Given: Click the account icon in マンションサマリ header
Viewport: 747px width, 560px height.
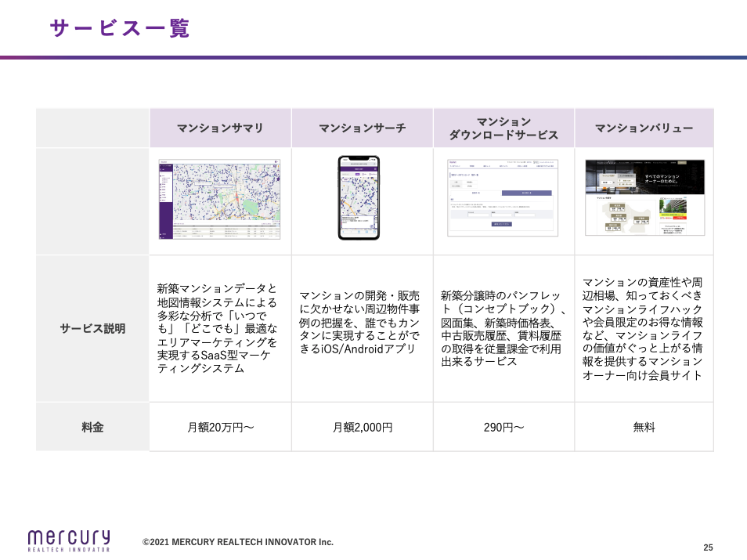Looking at the screenshot, I should 276,161.
